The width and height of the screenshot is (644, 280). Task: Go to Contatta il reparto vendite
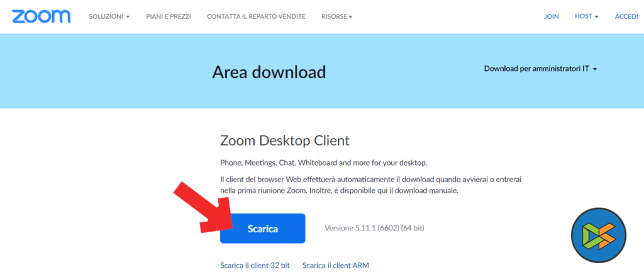(257, 17)
